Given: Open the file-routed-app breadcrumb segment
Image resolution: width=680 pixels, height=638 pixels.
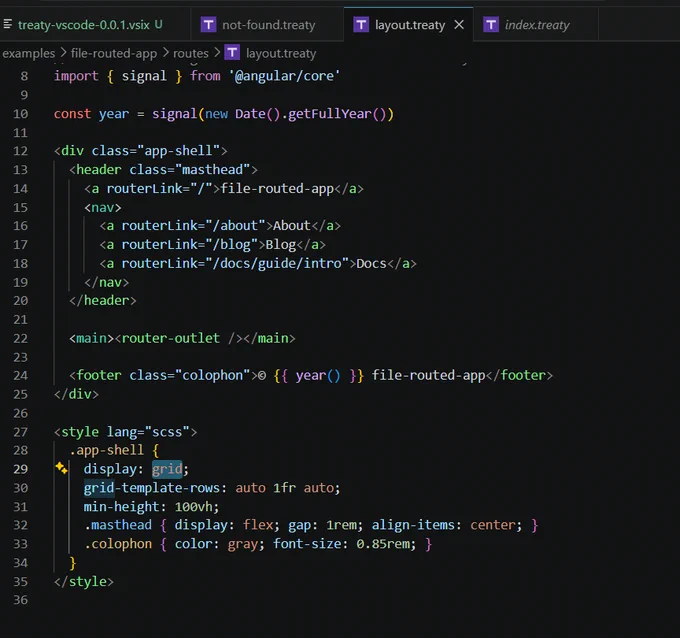Looking at the screenshot, I should tap(114, 53).
